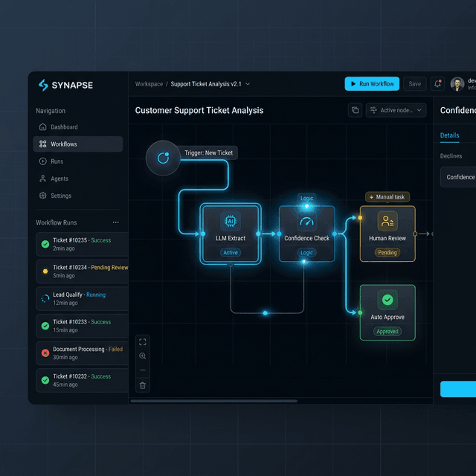
Task: Click the Approved badge on Auto Approve
Action: click(387, 332)
